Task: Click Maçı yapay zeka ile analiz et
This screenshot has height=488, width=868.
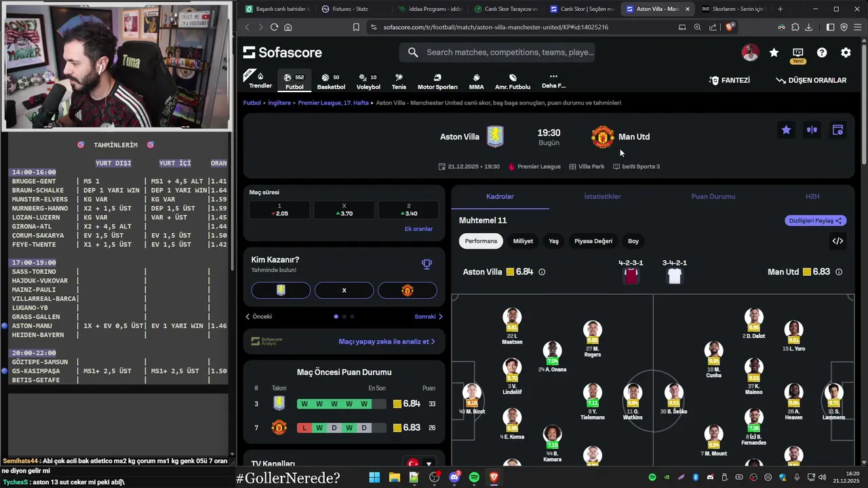Action: point(387,342)
